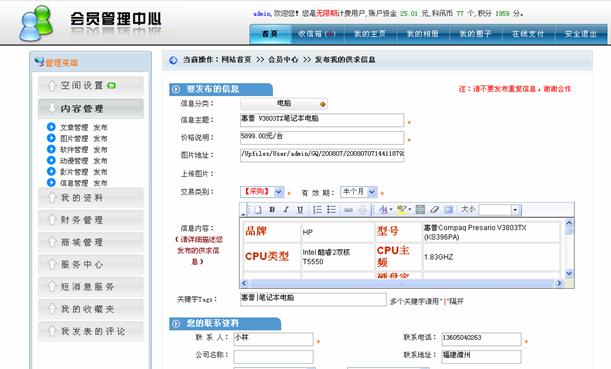
Task: Expand the 我的收藏夹 sidebar section
Action: (x=91, y=309)
